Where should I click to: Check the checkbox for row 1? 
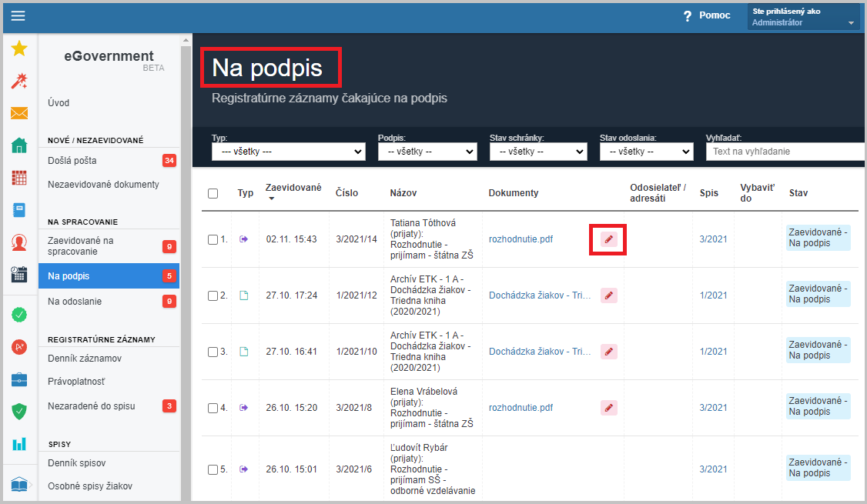point(213,240)
